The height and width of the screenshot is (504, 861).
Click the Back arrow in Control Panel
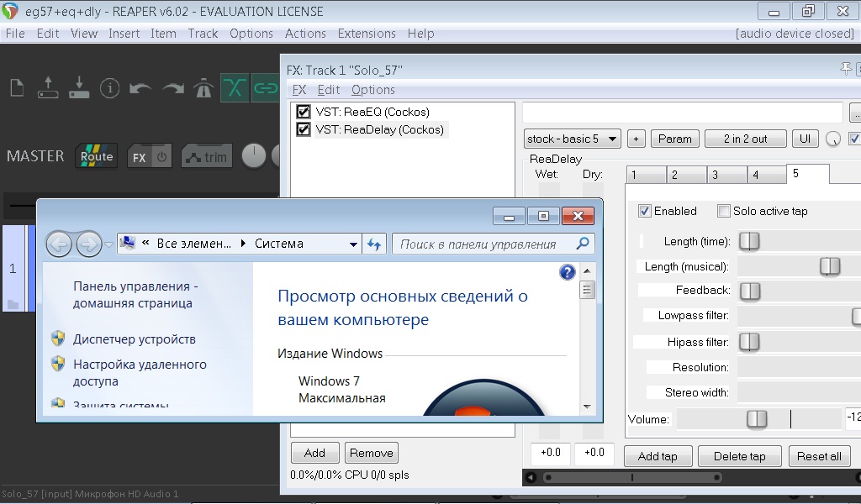point(59,244)
